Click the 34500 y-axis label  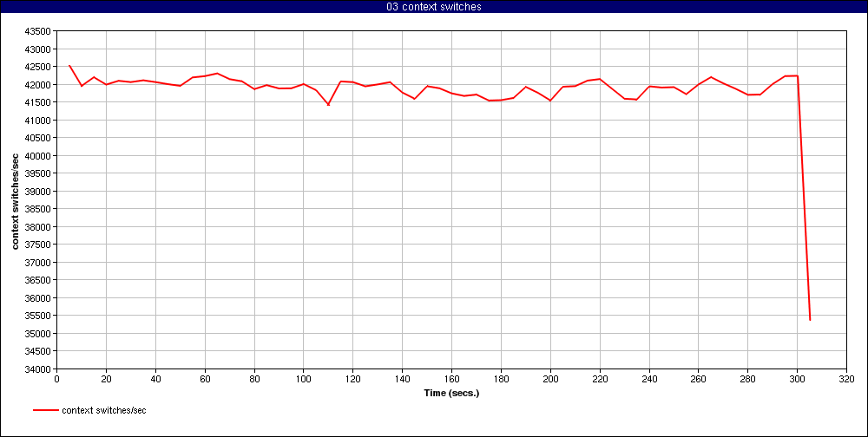[x=39, y=351]
